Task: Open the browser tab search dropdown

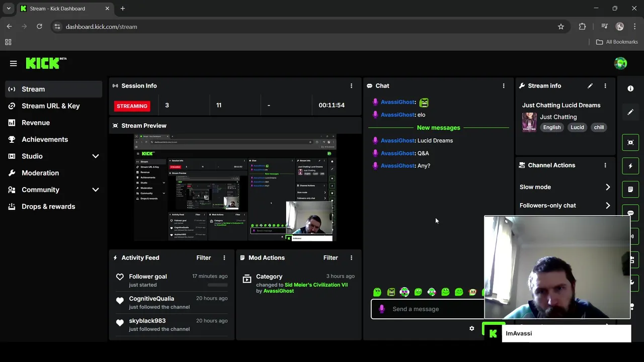Action: pos(9,9)
